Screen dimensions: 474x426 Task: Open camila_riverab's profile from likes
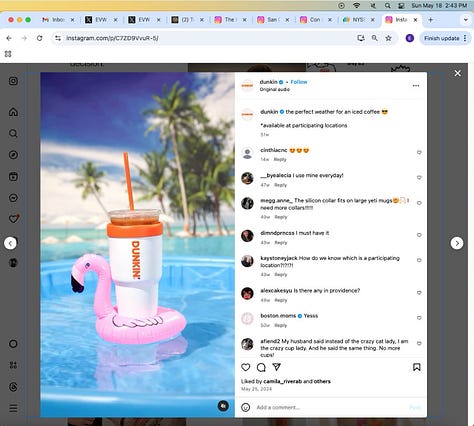[283, 381]
